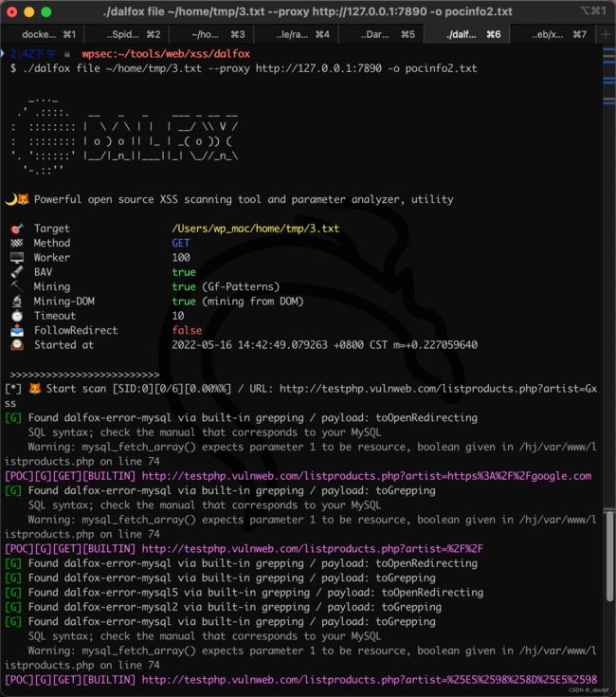Screen dimensions: 616x697
Task: Select the ./dalf... tab ⌘6
Action: (x=466, y=34)
